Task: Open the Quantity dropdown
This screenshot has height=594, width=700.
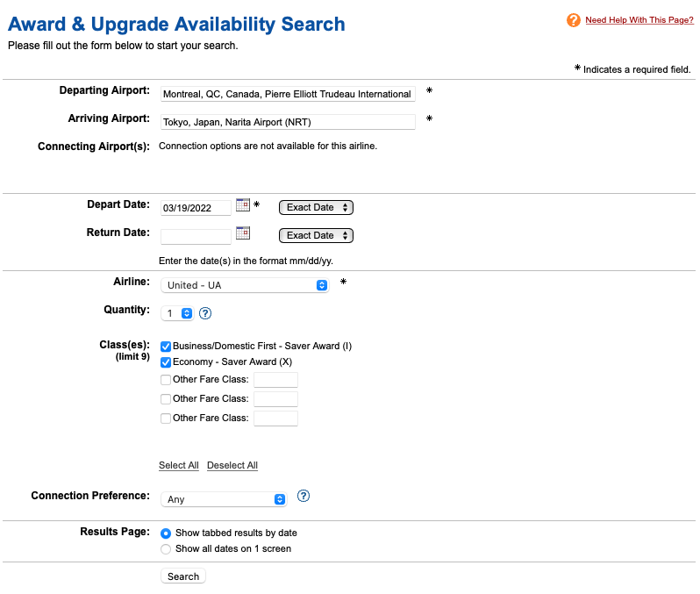Action: pos(177,313)
